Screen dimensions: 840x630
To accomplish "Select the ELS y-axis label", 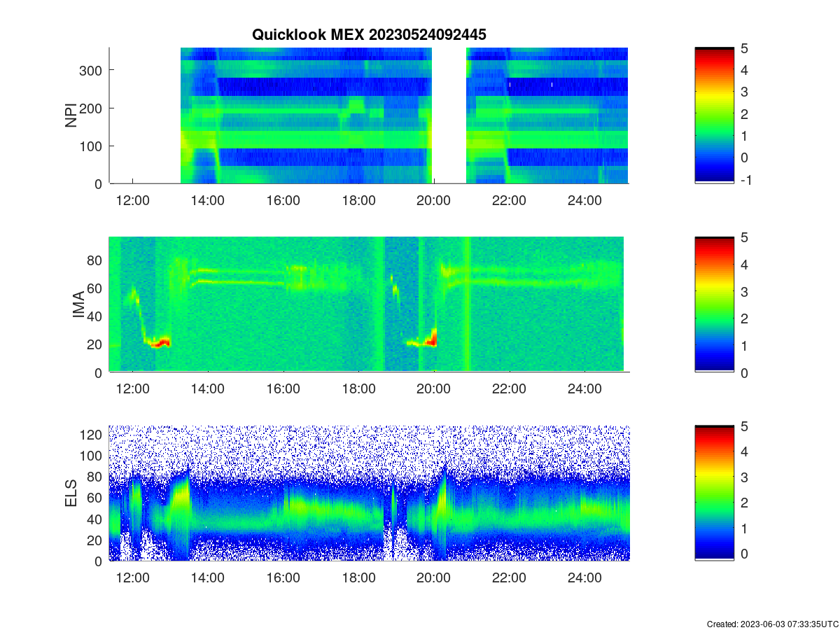I will coord(71,493).
